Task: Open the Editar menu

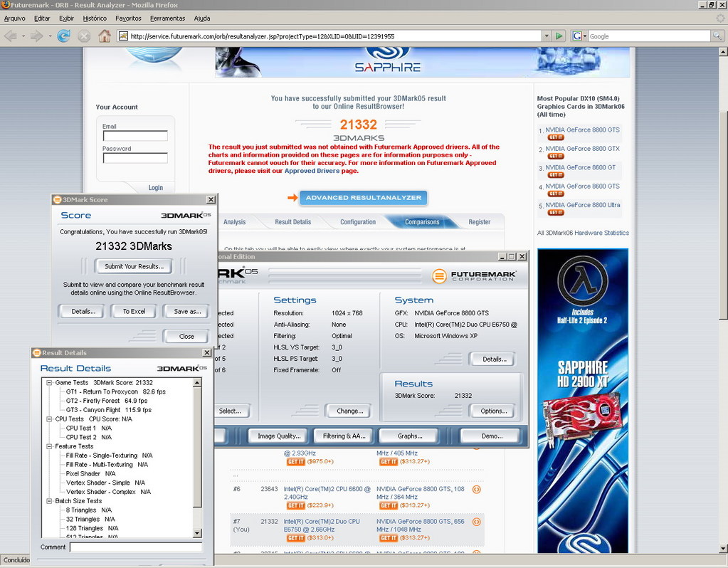Action: click(42, 18)
